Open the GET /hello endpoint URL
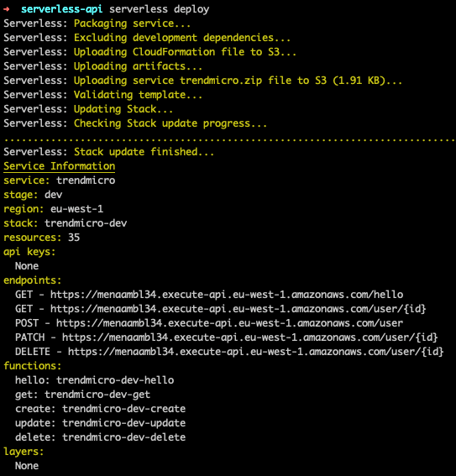Image resolution: width=456 pixels, height=476 pixels. point(227,295)
